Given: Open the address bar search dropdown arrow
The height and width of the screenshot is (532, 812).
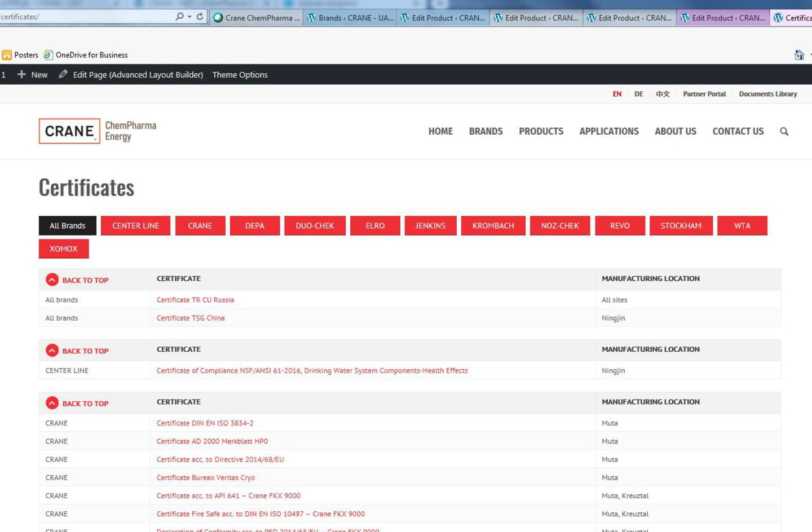Looking at the screenshot, I should [x=189, y=17].
